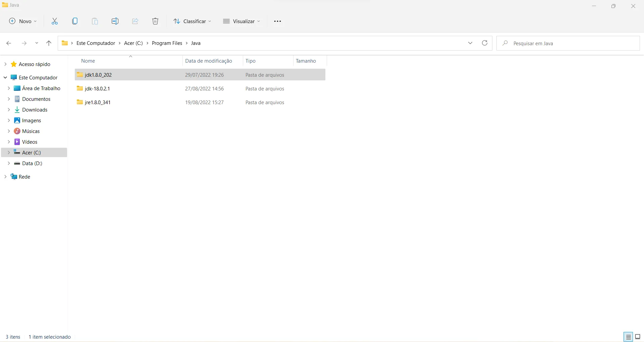Open the Novo dropdown menu
The width and height of the screenshot is (644, 342).
(x=23, y=21)
